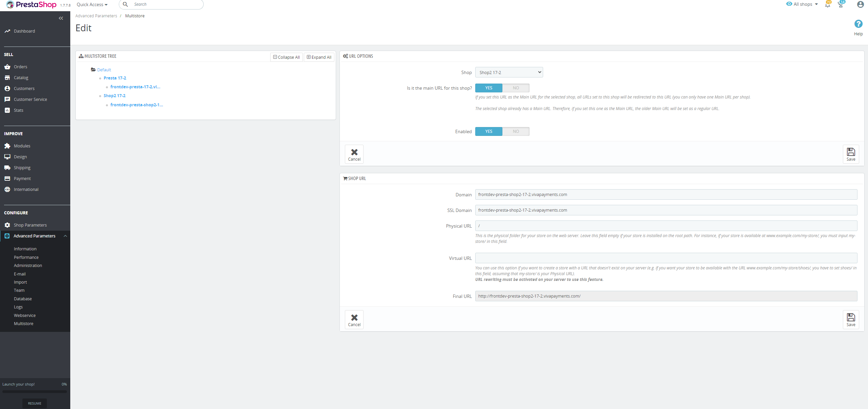Click the Orders menu icon
This screenshot has height=409, width=868.
coord(7,67)
